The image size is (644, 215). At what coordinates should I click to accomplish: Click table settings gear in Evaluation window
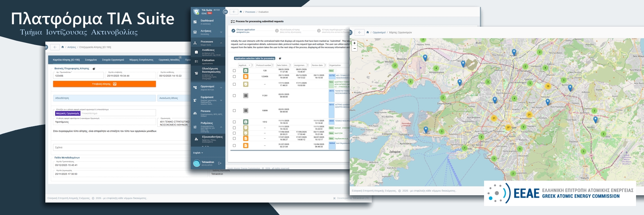coord(280,58)
